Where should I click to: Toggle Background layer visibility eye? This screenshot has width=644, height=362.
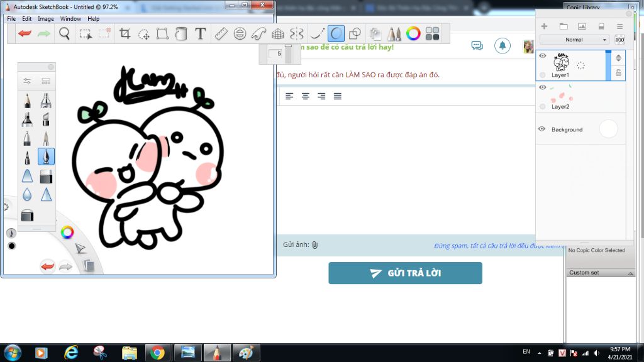[x=541, y=129]
